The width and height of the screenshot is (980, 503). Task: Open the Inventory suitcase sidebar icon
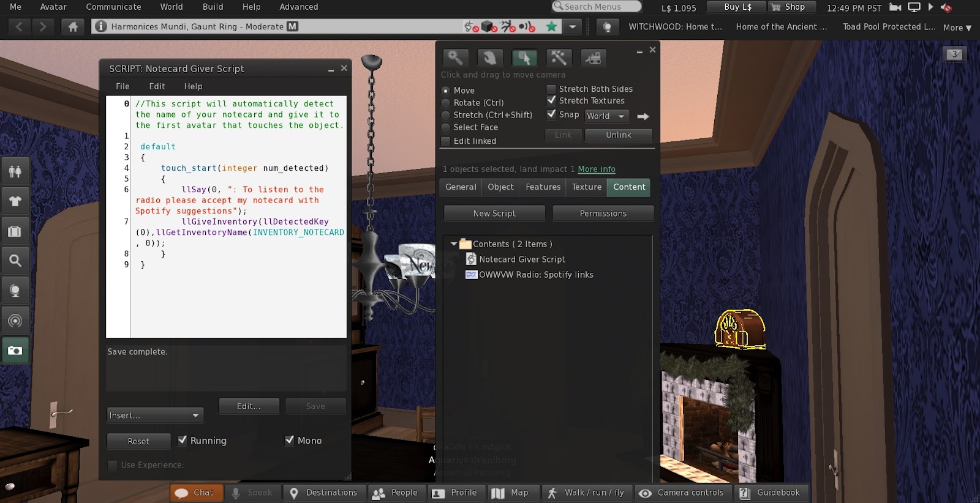(x=15, y=231)
